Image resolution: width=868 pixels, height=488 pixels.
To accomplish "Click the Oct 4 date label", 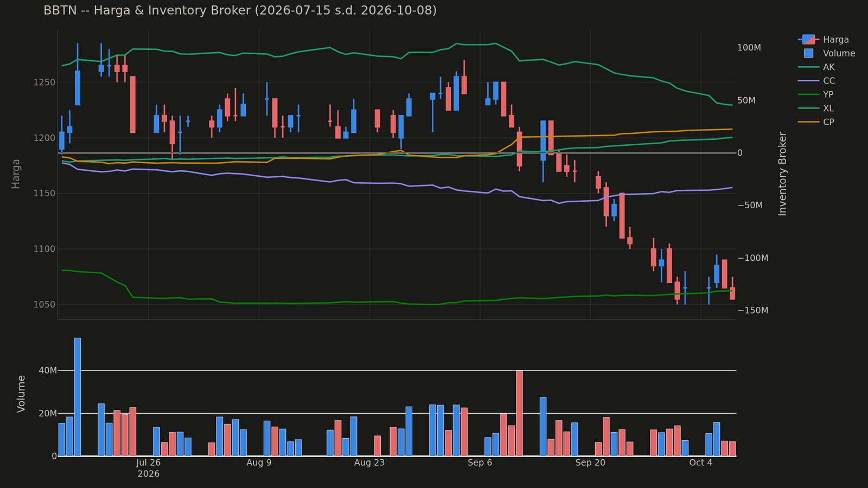I will click(701, 463).
